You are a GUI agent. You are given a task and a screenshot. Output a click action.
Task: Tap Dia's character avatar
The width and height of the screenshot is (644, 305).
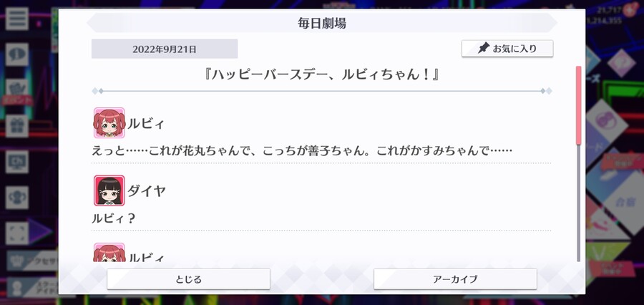point(109,190)
